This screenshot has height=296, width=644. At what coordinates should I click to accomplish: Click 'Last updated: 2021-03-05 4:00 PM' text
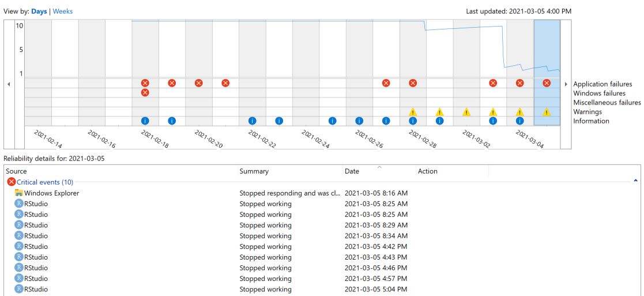click(518, 12)
